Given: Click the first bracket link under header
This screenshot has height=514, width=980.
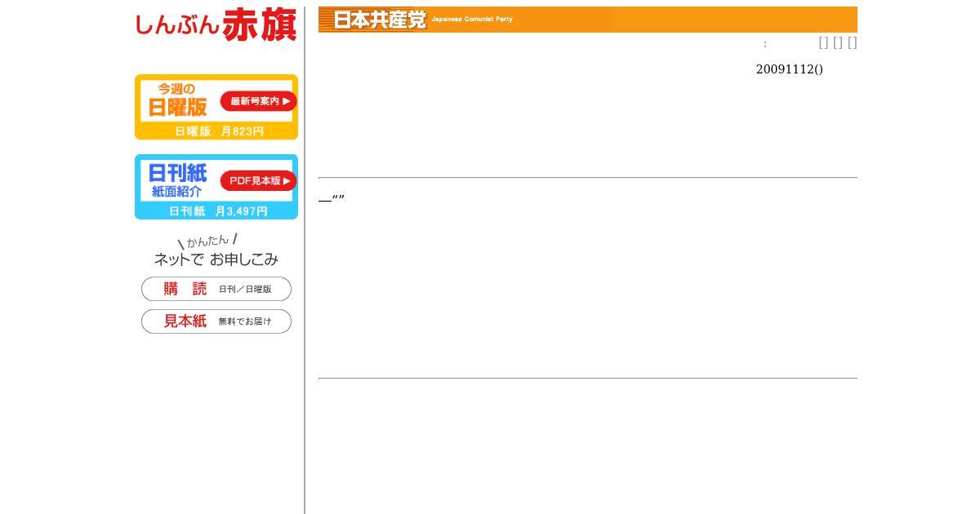Looking at the screenshot, I should pyautogui.click(x=823, y=42).
